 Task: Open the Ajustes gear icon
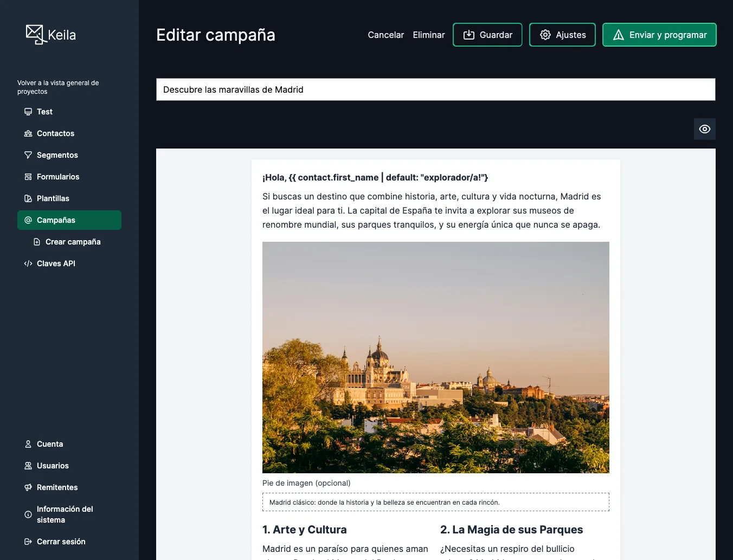tap(545, 34)
